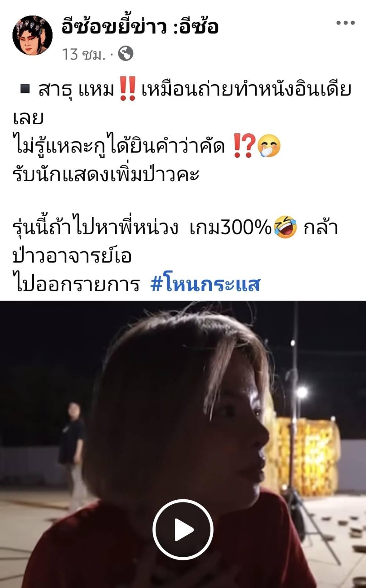The width and height of the screenshot is (366, 588).
Task: Click the text line รับนักแสดงเพิ่มป่าวคะ
Action: 106,173
